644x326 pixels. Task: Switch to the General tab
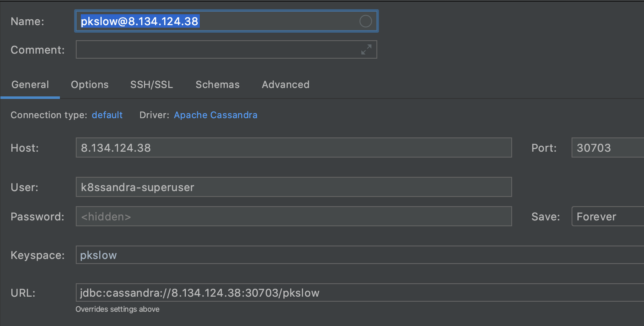[x=30, y=85]
